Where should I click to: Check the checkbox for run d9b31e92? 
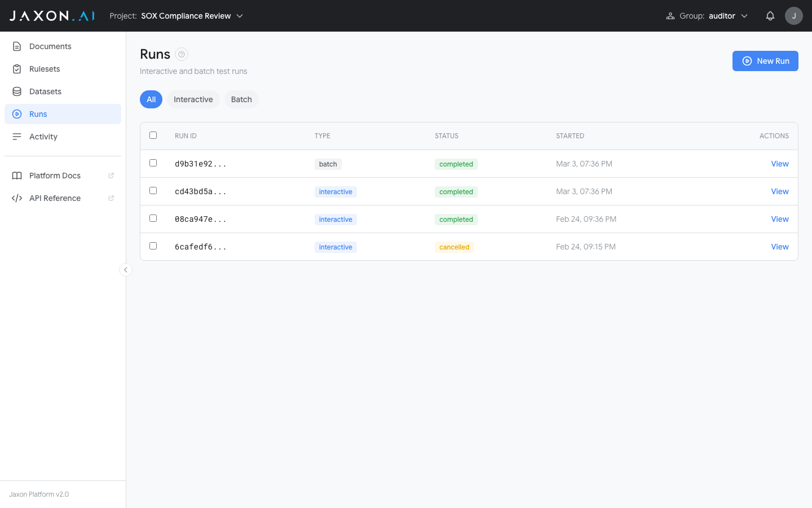(153, 163)
